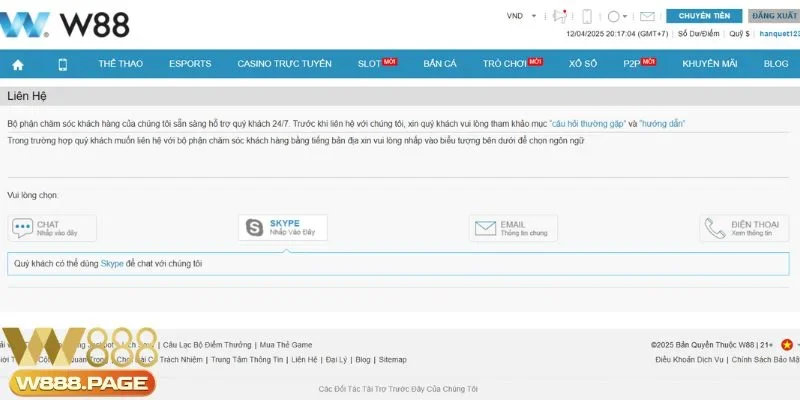Click the telephone handset icon

coord(715,228)
